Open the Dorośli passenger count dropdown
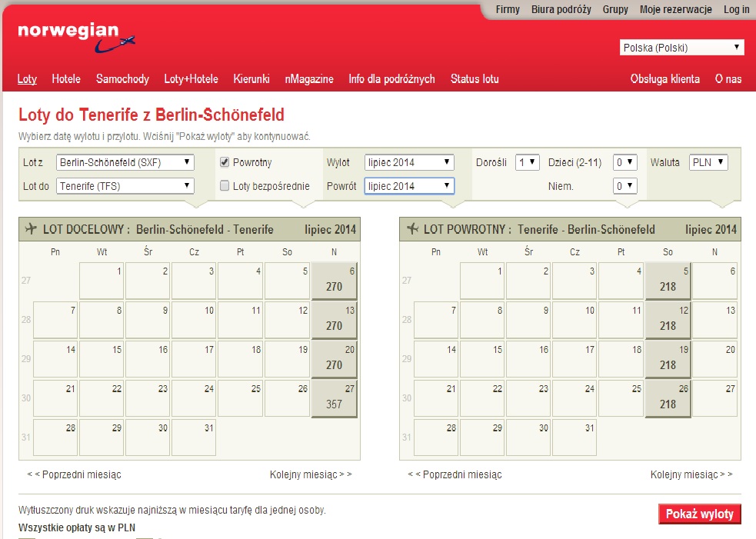 coord(527,162)
